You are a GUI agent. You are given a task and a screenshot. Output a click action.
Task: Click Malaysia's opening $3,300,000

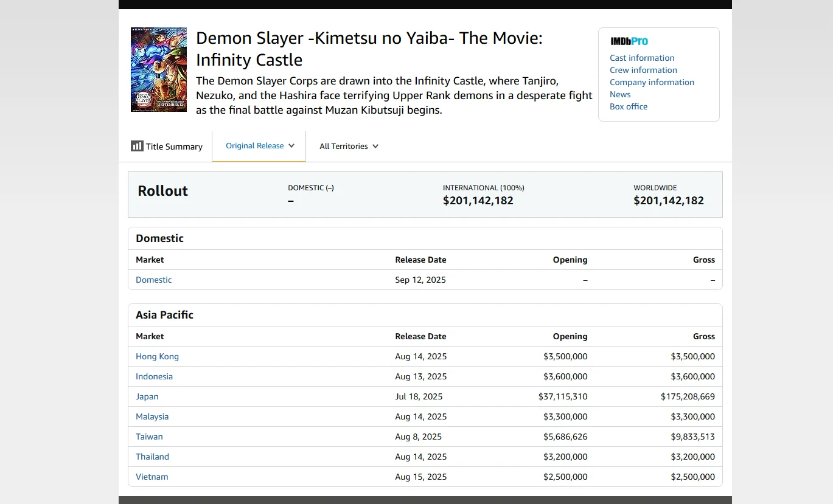tap(565, 416)
